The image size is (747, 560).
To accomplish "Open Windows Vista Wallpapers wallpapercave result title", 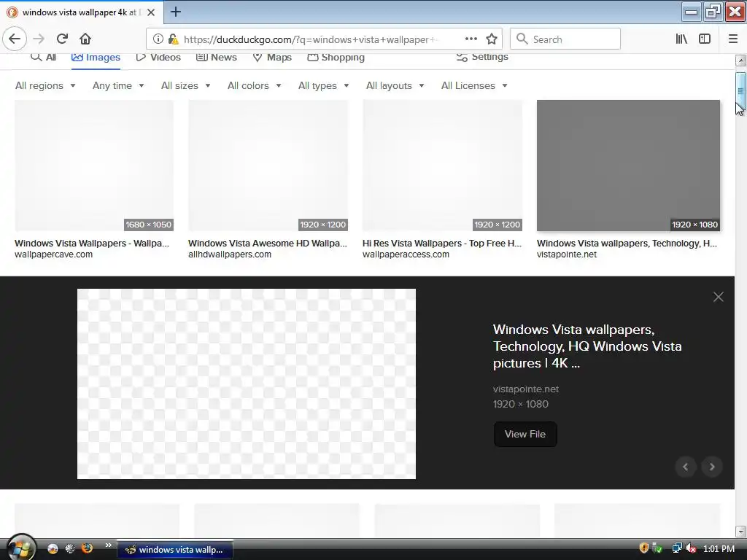I will pyautogui.click(x=92, y=244).
